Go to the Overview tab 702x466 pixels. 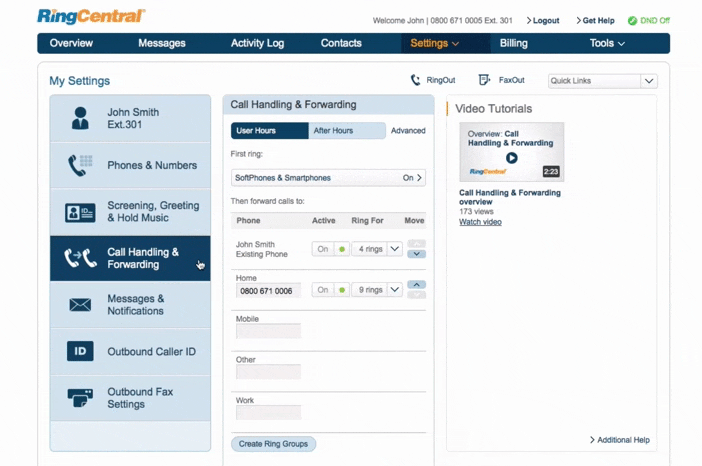pyautogui.click(x=71, y=43)
